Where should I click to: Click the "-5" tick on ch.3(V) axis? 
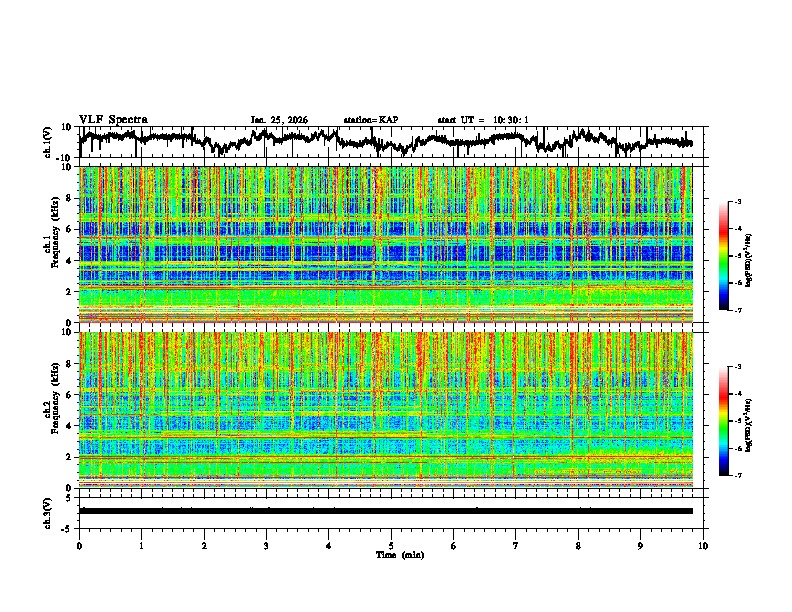pyautogui.click(x=67, y=529)
